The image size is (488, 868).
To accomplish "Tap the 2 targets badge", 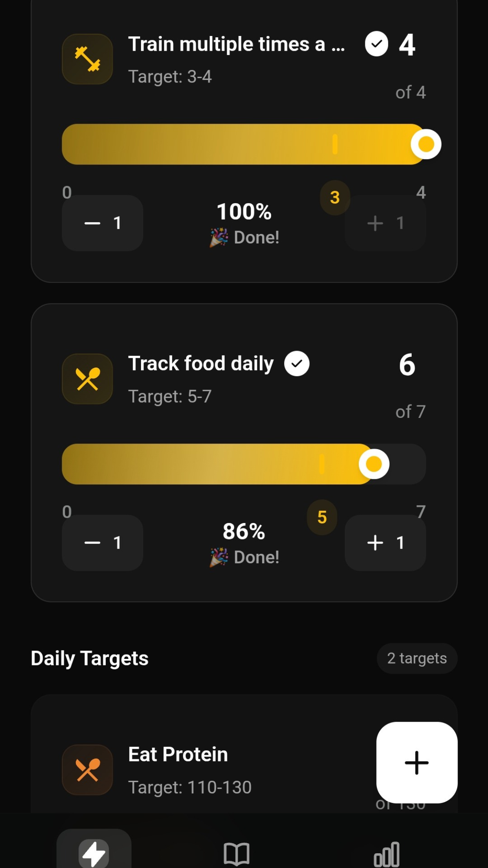I will pyautogui.click(x=417, y=658).
